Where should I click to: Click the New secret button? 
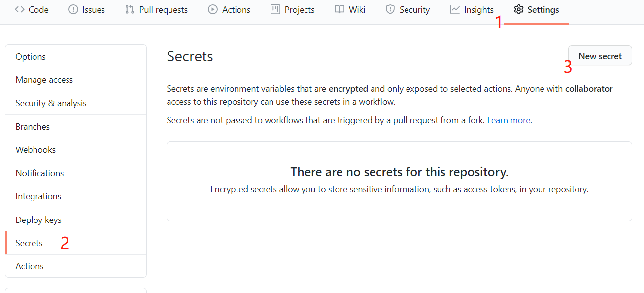[600, 56]
